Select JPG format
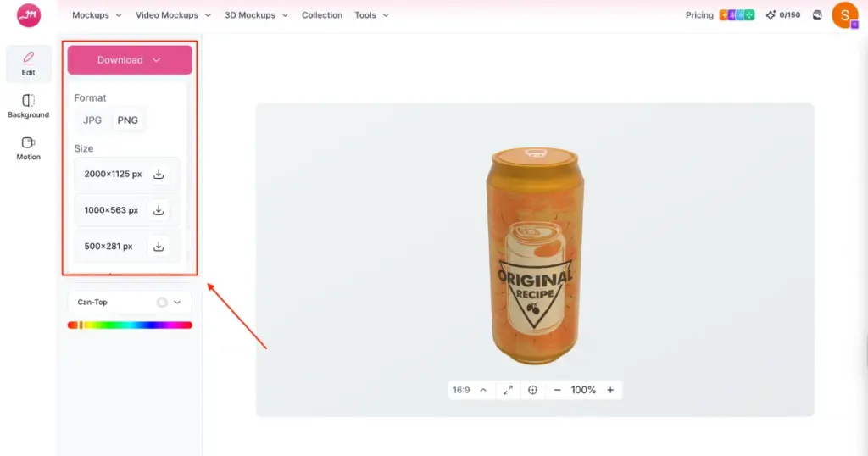The width and height of the screenshot is (868, 456). click(92, 120)
